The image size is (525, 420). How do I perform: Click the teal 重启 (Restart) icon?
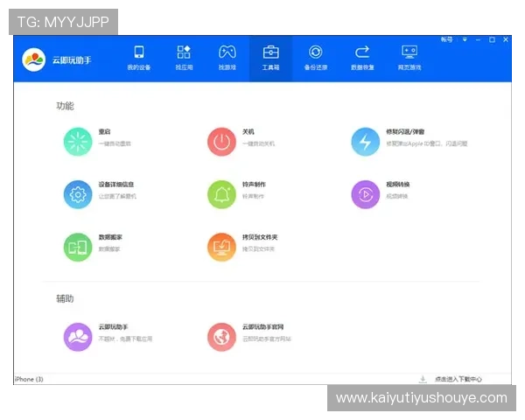point(78,142)
